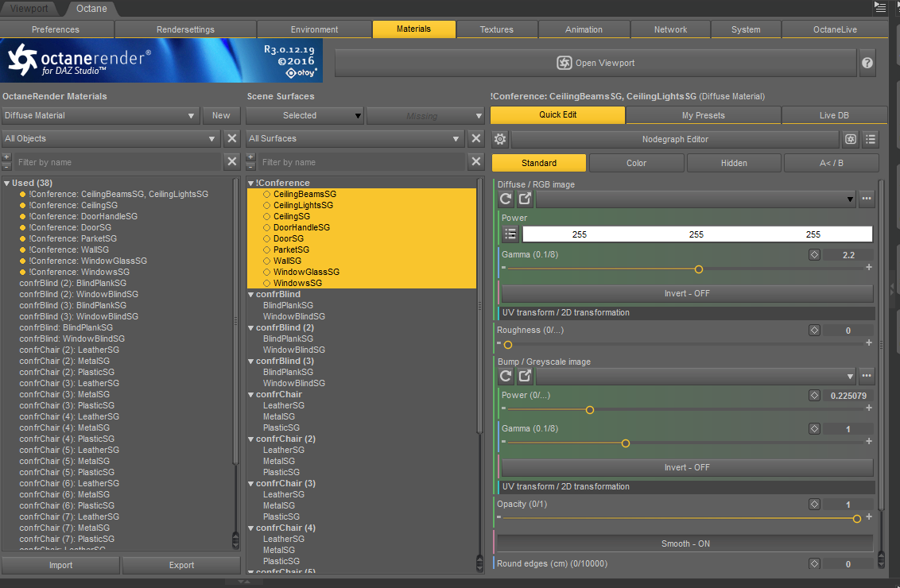Open the Diffuse Material type dropdown
The width and height of the screenshot is (900, 588).
(100, 115)
